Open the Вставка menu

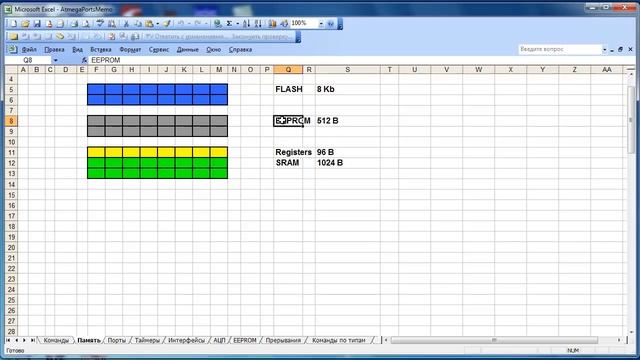tap(101, 49)
